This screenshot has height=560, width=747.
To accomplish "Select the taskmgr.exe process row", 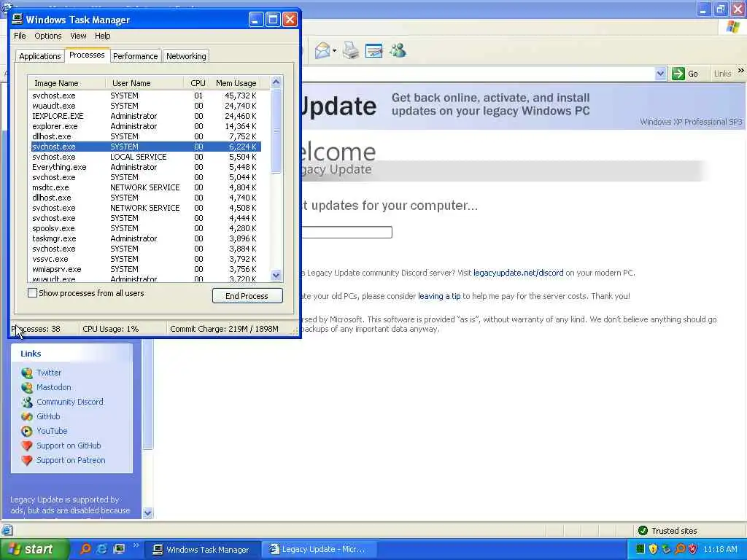I will [x=146, y=238].
